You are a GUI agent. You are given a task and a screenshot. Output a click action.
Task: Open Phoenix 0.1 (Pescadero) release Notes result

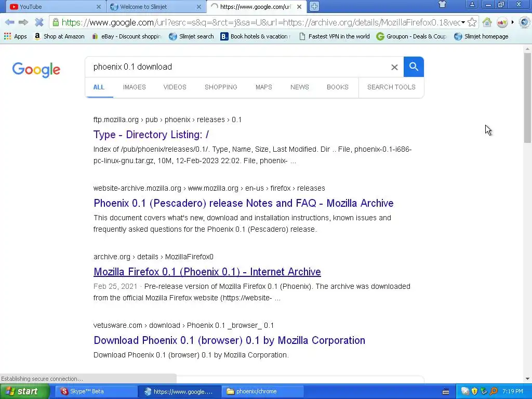(x=244, y=203)
